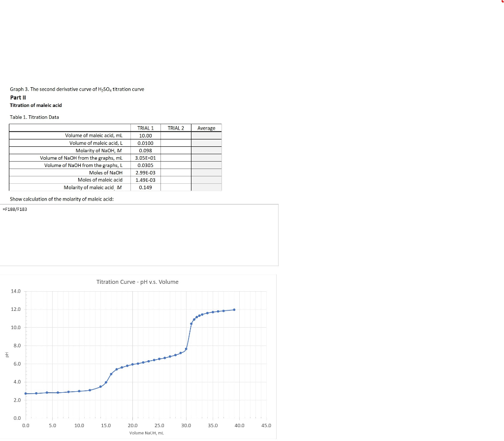Click the 20.0 label on the volume axis
Image resolution: width=504 pixels, height=441 pixels.
coord(132,426)
